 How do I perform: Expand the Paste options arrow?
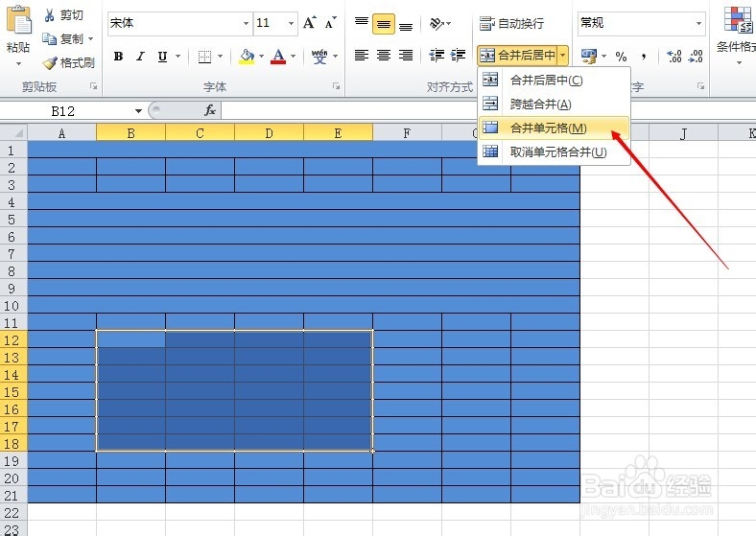click(x=18, y=63)
